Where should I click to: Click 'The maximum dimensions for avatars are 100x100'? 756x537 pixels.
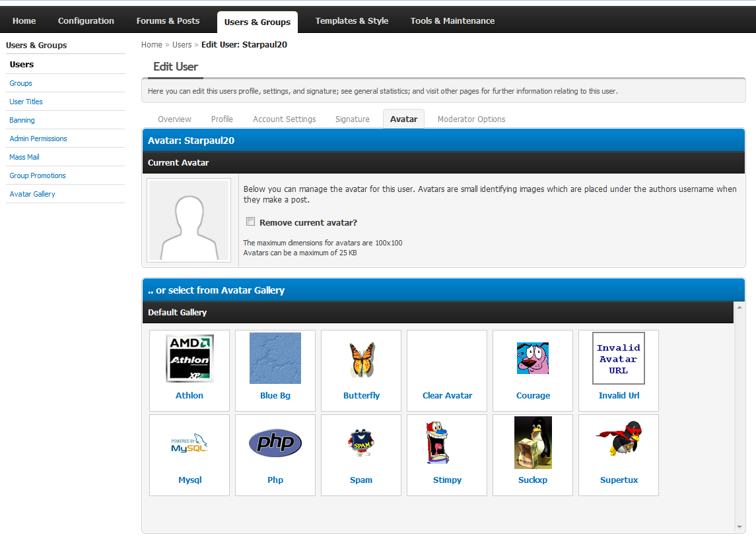coord(323,243)
